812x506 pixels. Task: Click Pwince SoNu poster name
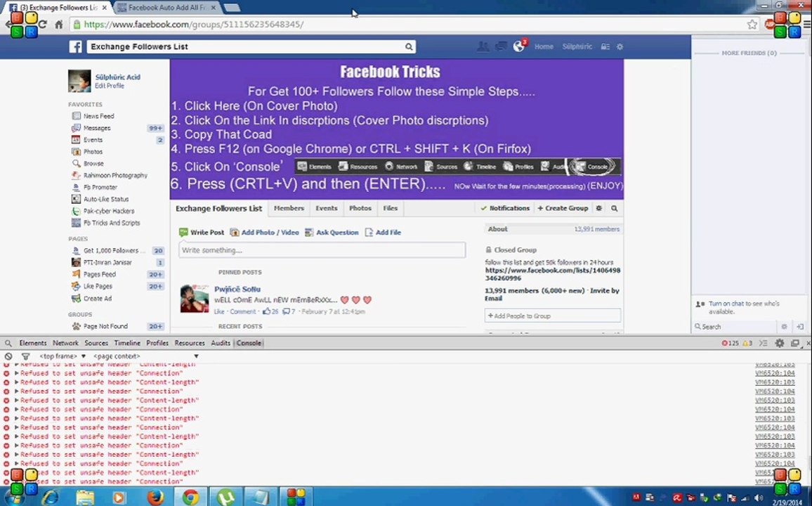coord(237,289)
